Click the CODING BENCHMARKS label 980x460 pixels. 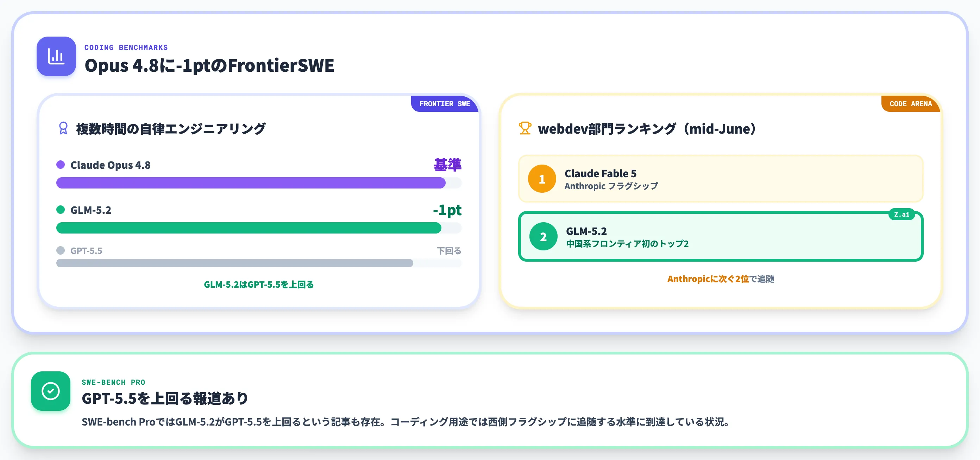(x=126, y=47)
